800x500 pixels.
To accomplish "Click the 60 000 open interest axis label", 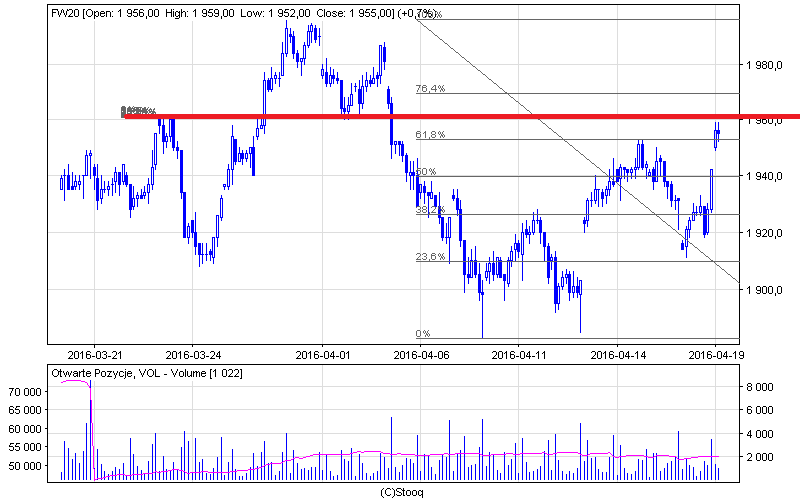I will (25, 429).
